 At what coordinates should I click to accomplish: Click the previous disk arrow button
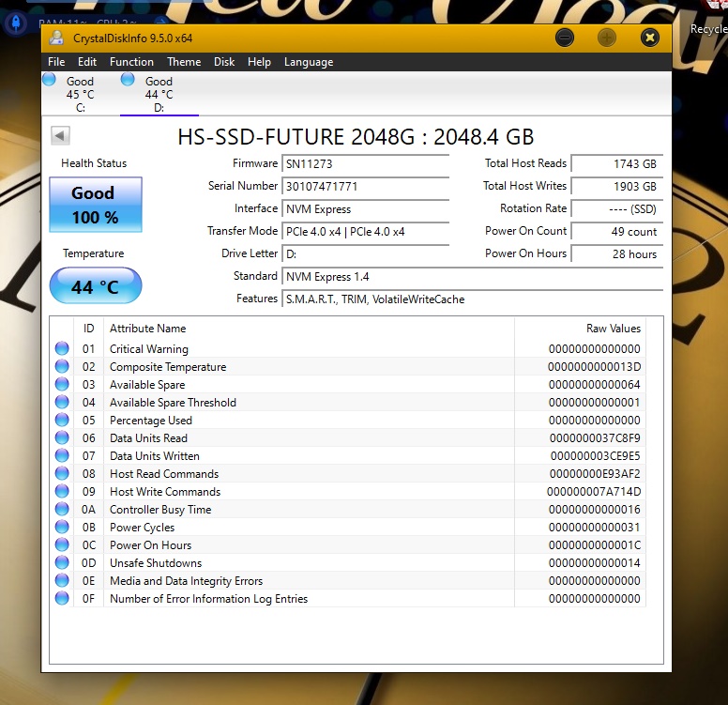[x=60, y=136]
